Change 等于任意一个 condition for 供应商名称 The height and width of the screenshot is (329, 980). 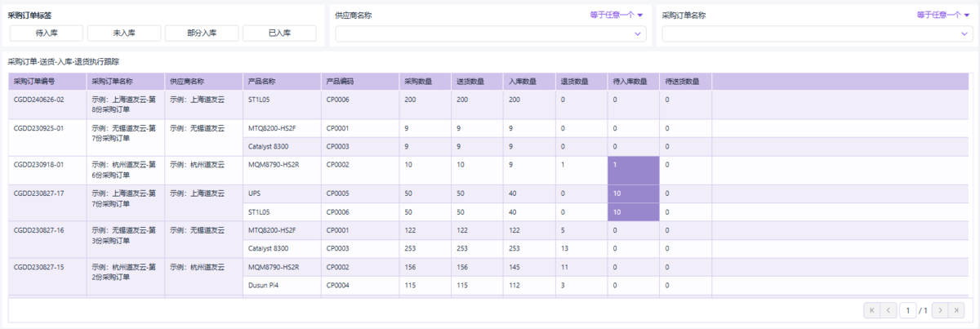617,15
